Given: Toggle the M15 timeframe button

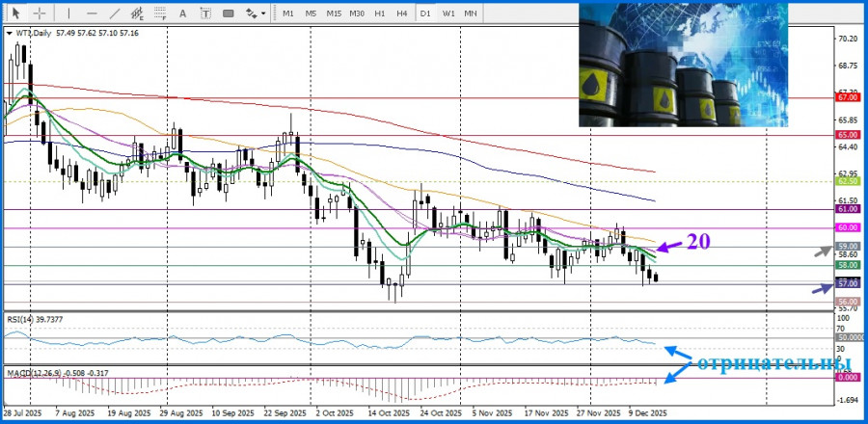Looking at the screenshot, I should tap(334, 13).
